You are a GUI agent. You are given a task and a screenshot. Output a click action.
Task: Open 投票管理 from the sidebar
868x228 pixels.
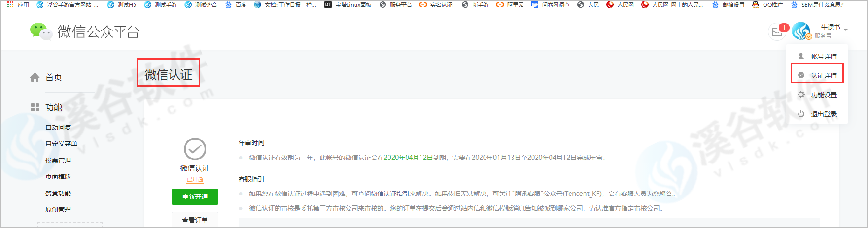58,161
